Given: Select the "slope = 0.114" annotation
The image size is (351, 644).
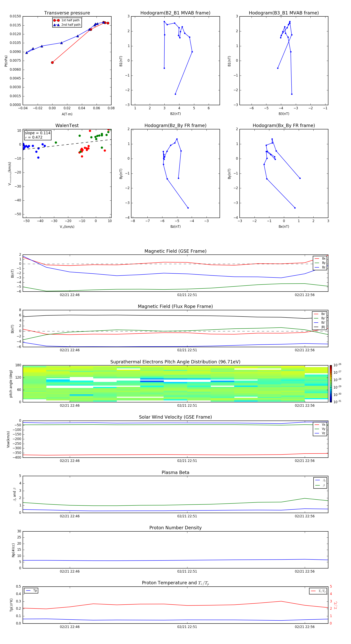Looking at the screenshot, I should point(37,133).
